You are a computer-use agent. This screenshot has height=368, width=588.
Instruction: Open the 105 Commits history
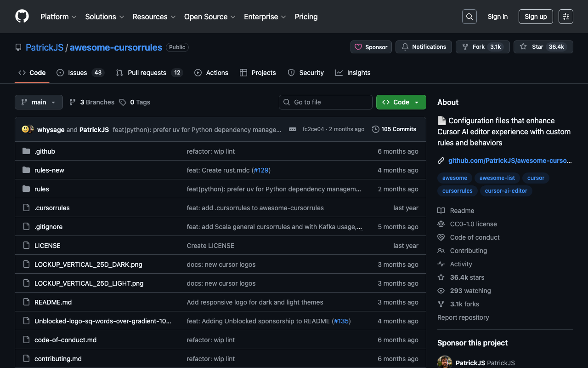point(394,129)
